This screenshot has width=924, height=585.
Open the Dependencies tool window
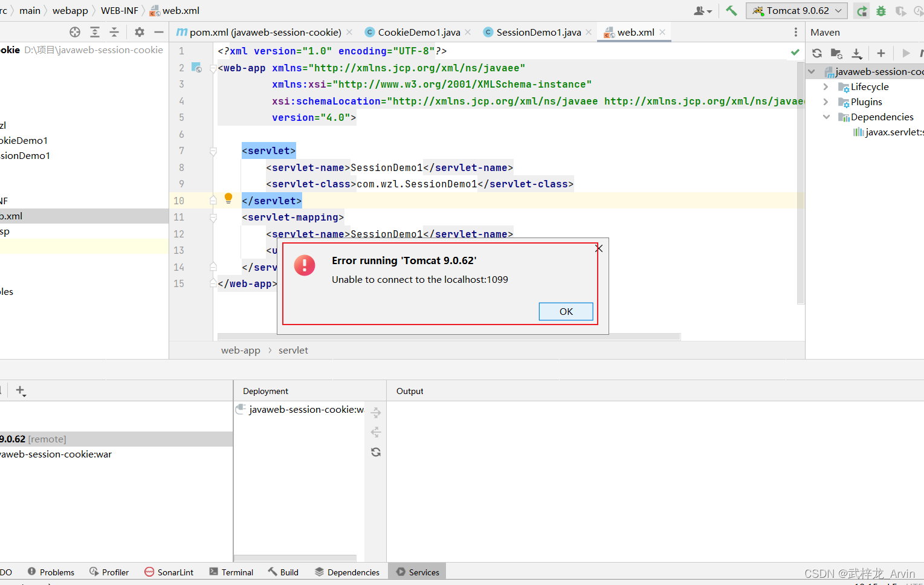347,572
